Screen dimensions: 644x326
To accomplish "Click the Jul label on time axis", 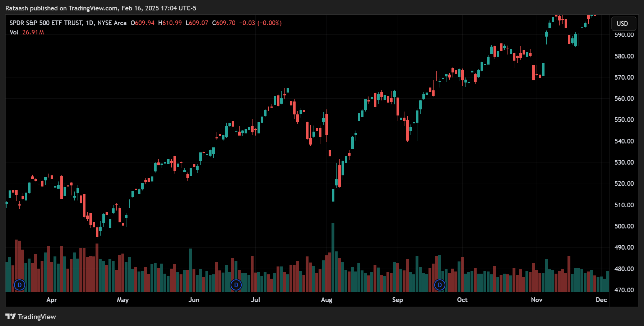I will (255, 300).
